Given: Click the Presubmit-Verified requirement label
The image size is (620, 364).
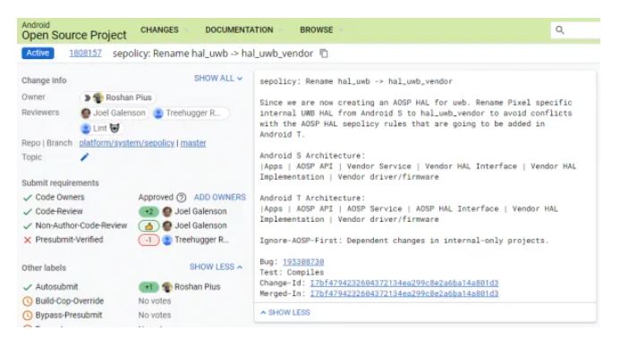Looking at the screenshot, I should pyautogui.click(x=69, y=240).
